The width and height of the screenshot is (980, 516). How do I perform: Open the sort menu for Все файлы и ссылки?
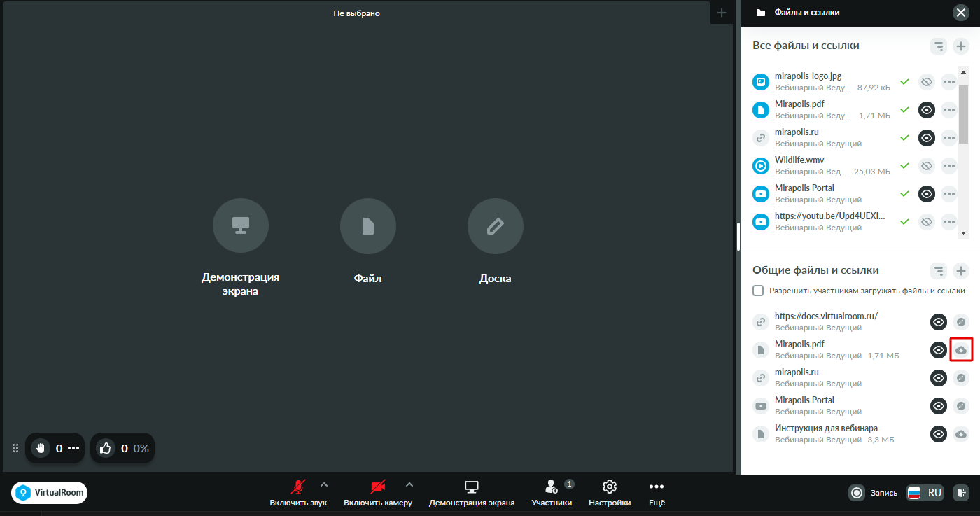coord(939,46)
